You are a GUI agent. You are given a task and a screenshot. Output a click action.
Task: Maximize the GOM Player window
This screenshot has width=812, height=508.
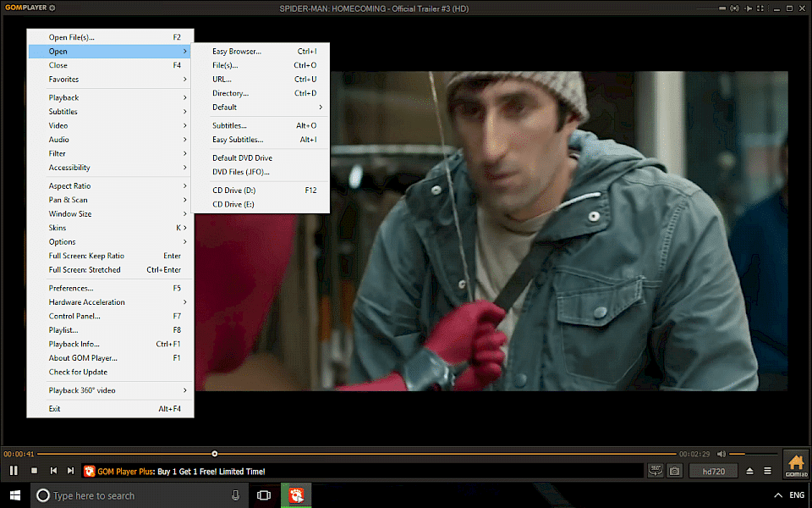[x=789, y=8]
